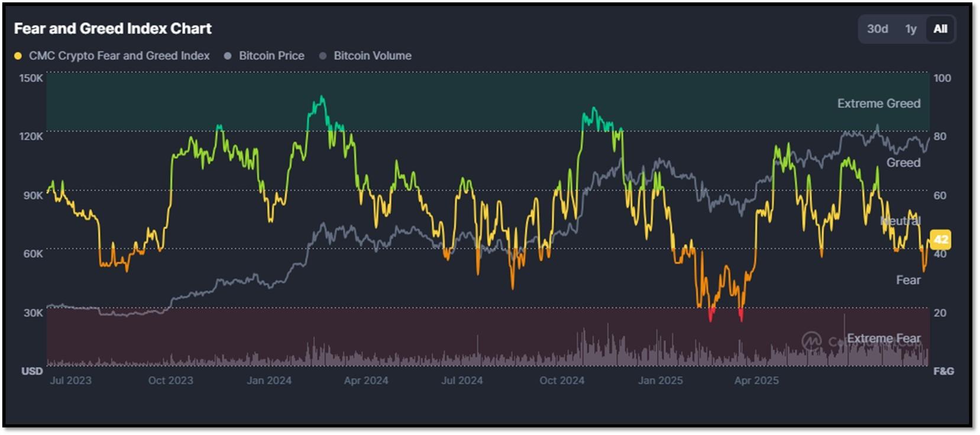Click the dark gray Bitcoin Volume legend dot
Image resolution: width=980 pixels, height=435 pixels.
(x=323, y=56)
